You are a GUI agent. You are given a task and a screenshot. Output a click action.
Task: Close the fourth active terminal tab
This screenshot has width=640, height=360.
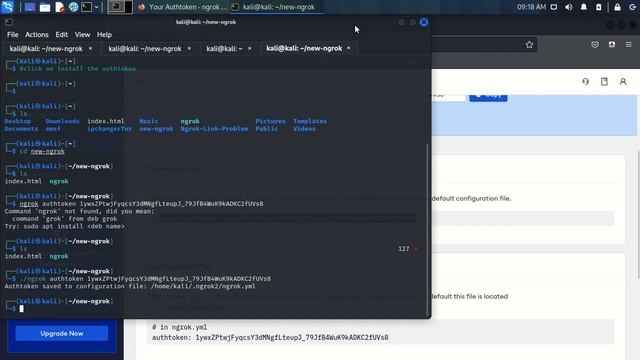(349, 48)
